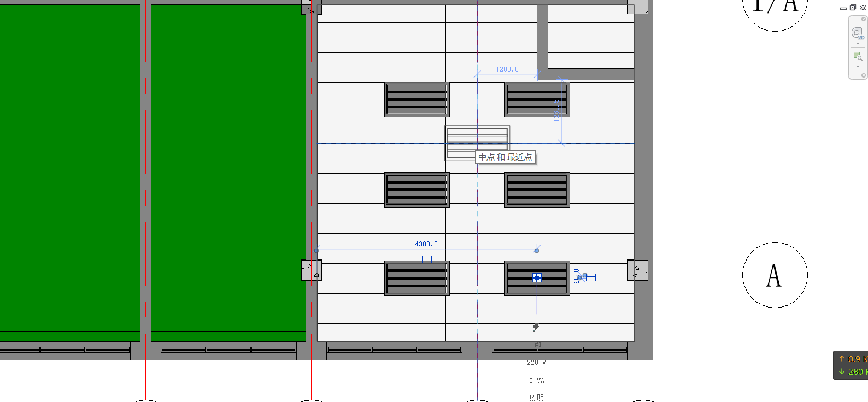Click the blue move grip on selected fixture

click(537, 278)
